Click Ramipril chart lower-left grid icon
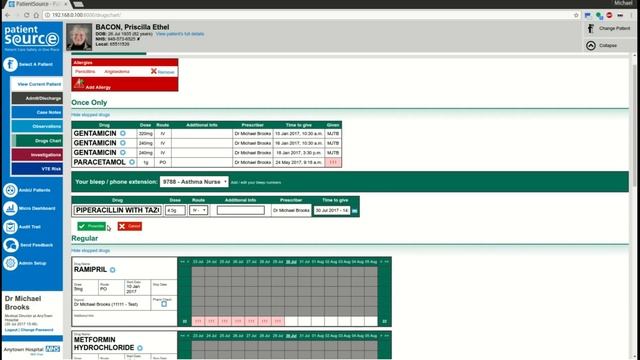 click(184, 321)
